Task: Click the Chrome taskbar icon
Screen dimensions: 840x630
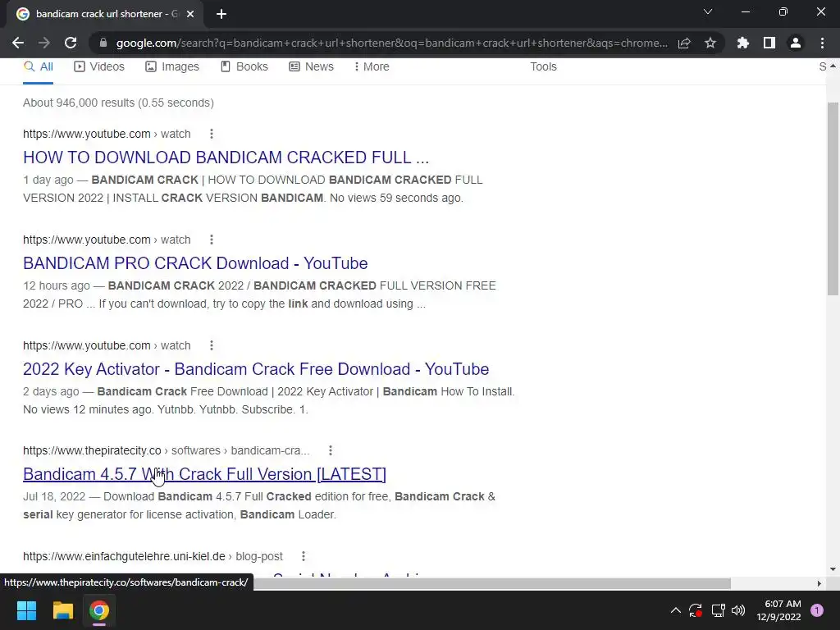Action: [x=99, y=610]
